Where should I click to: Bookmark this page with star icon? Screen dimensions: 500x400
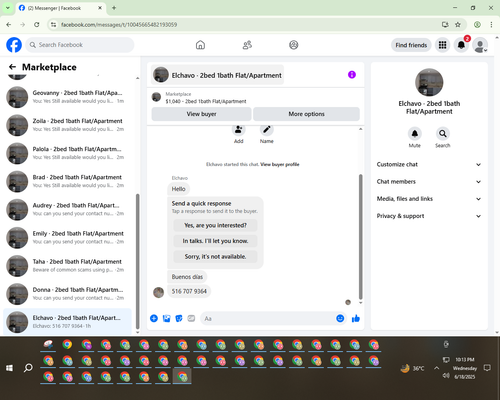(458, 25)
